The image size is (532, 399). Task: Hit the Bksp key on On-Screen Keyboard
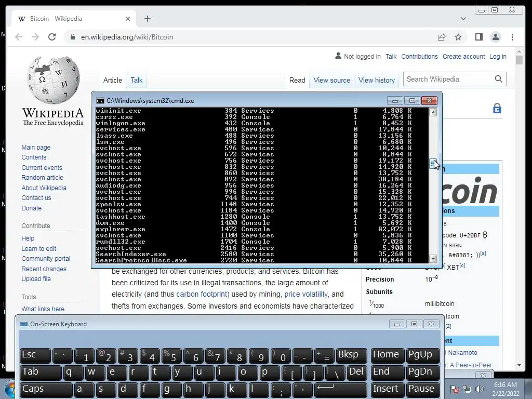[352, 355]
